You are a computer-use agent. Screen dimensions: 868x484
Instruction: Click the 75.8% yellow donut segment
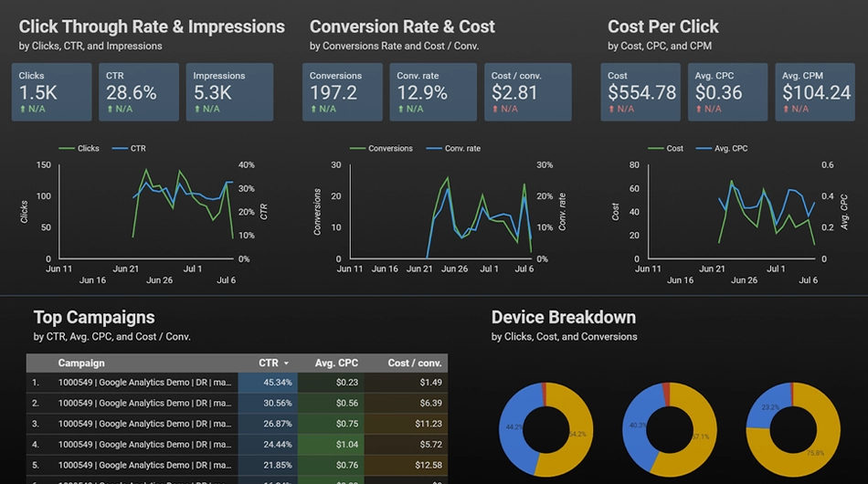point(817,452)
